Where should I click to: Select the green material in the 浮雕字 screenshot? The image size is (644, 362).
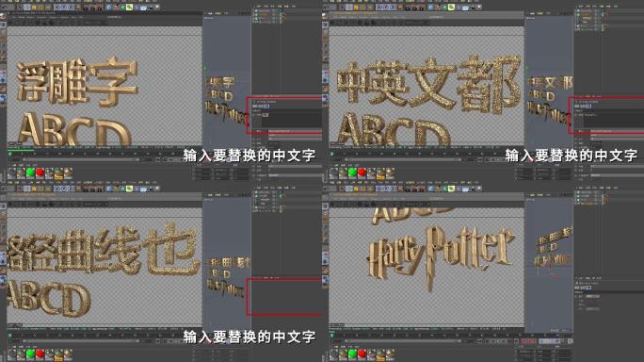(x=30, y=173)
